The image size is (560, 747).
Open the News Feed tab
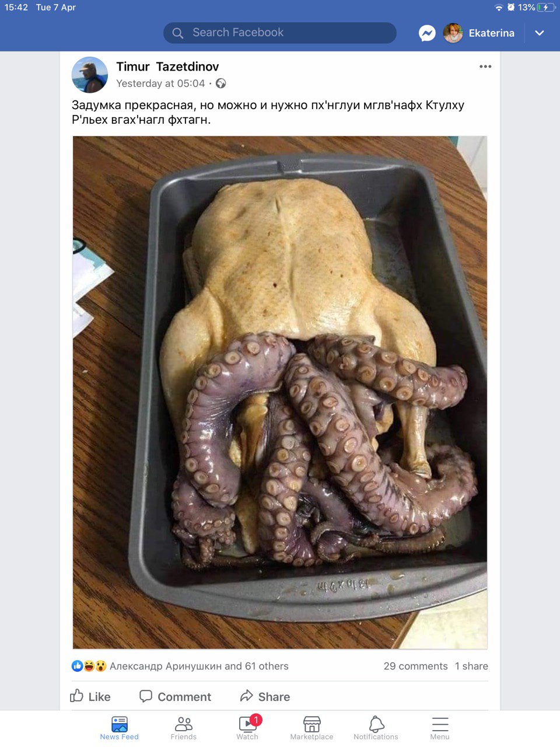click(x=119, y=728)
